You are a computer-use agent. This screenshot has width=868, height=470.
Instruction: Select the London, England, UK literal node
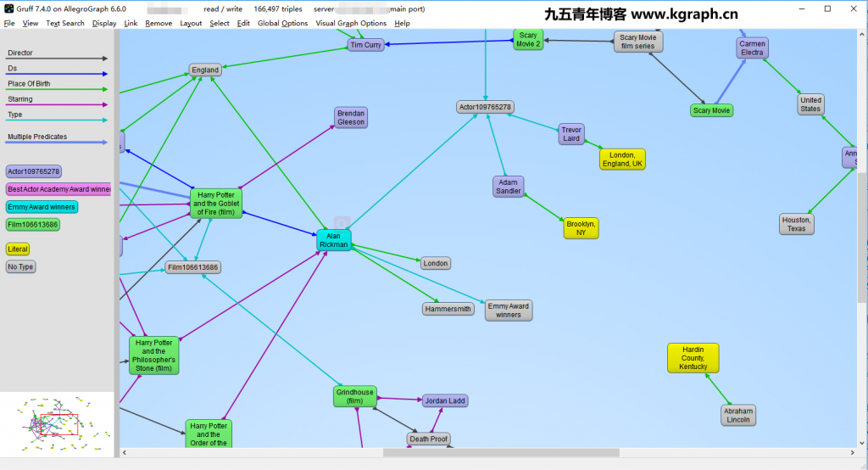622,159
